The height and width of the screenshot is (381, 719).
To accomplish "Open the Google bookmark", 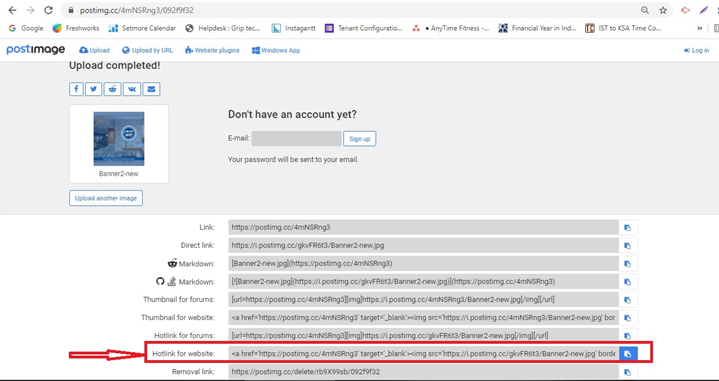I will click(26, 28).
